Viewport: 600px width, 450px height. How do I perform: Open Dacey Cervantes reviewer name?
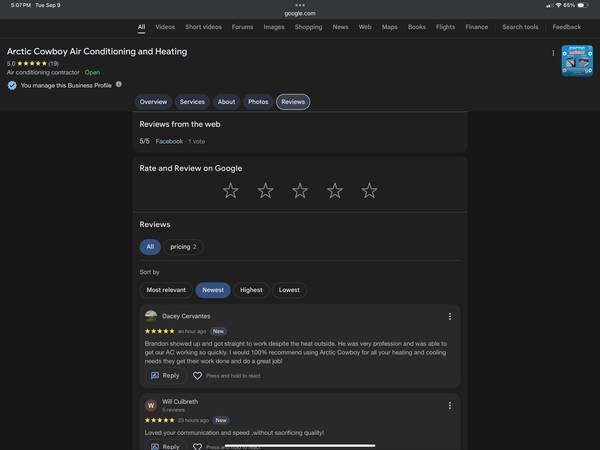[x=186, y=316]
